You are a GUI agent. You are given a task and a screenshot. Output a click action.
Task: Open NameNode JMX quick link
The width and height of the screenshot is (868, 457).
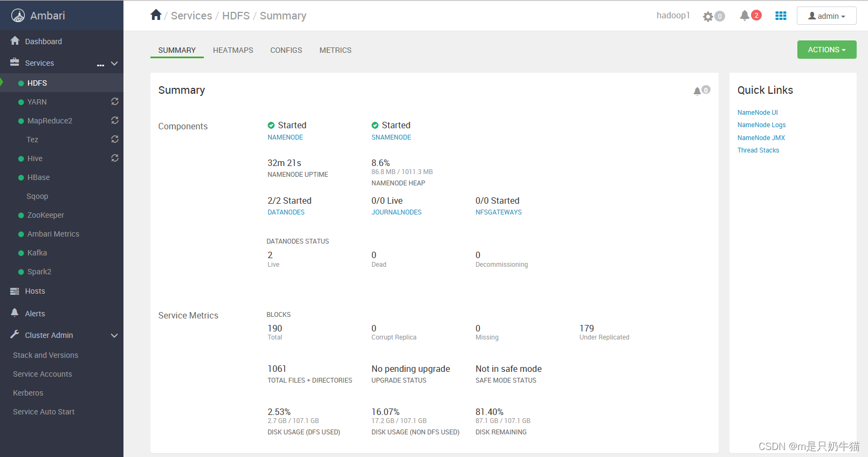point(761,138)
